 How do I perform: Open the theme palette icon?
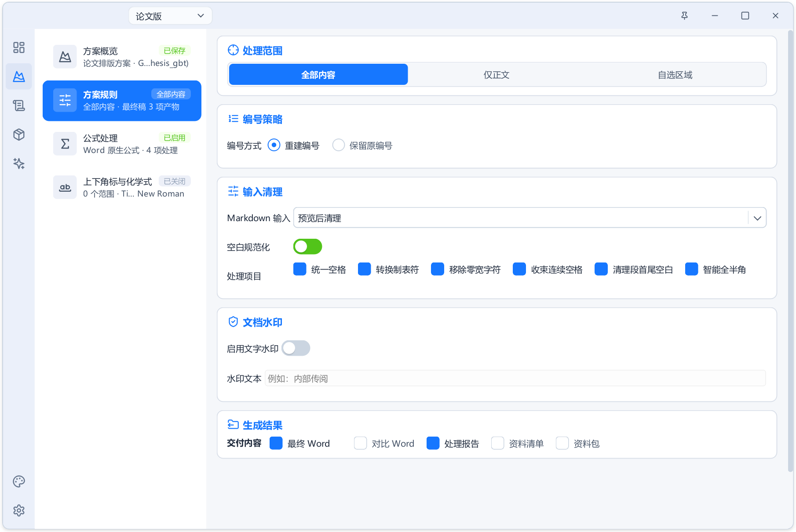pos(19,481)
